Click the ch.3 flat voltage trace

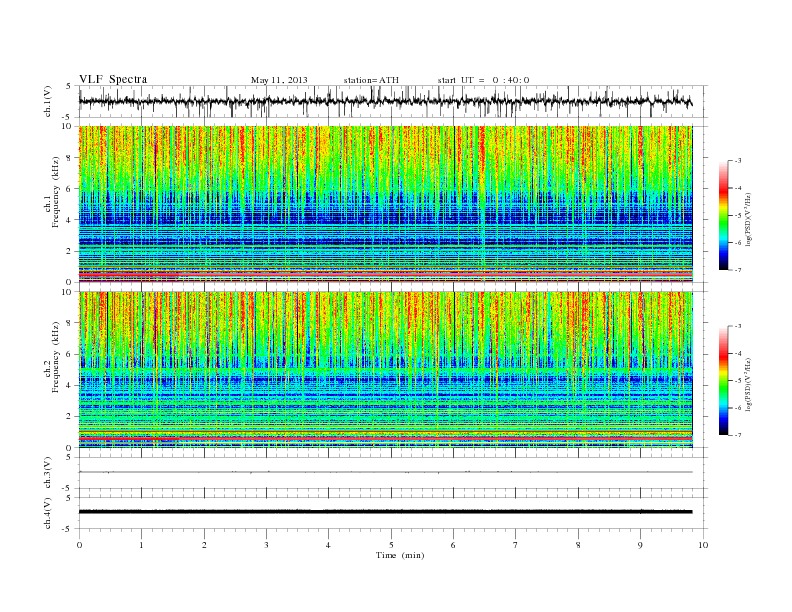click(385, 472)
